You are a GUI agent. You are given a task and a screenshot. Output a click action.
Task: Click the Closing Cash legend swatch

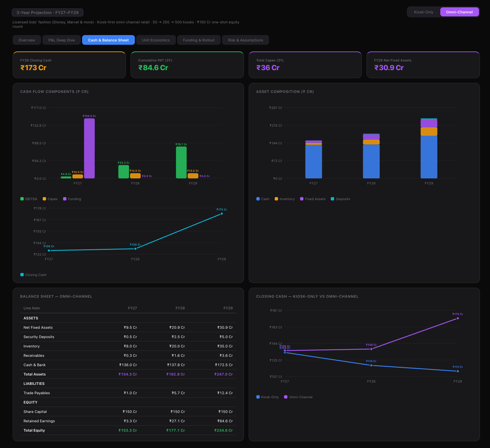(x=22, y=275)
